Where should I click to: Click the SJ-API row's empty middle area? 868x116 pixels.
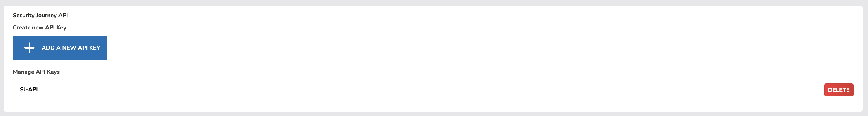tap(431, 90)
